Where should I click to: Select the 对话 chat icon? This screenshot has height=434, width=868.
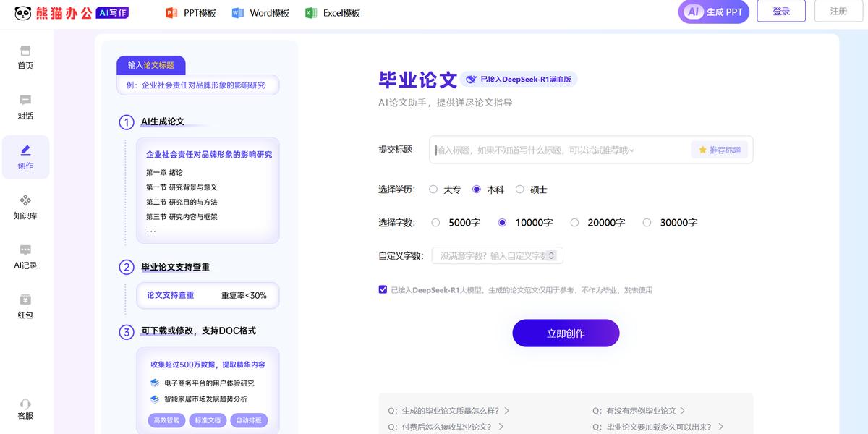(25, 105)
